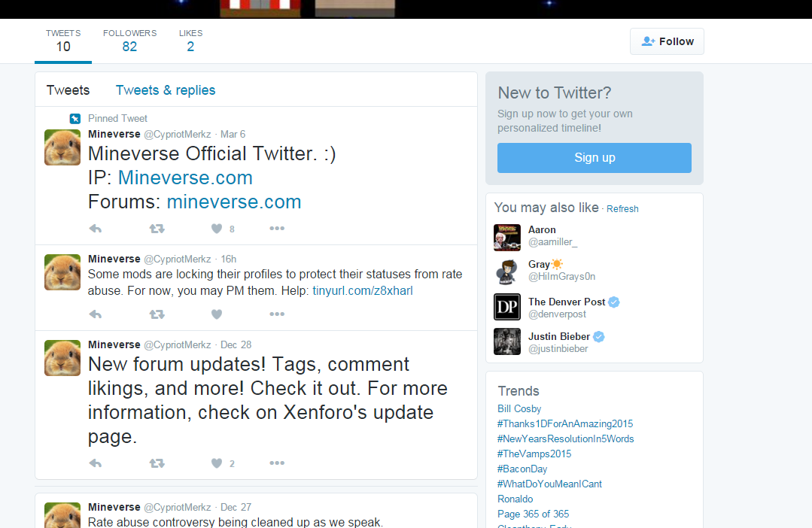
Task: Click the Sign up button
Action: coord(595,158)
